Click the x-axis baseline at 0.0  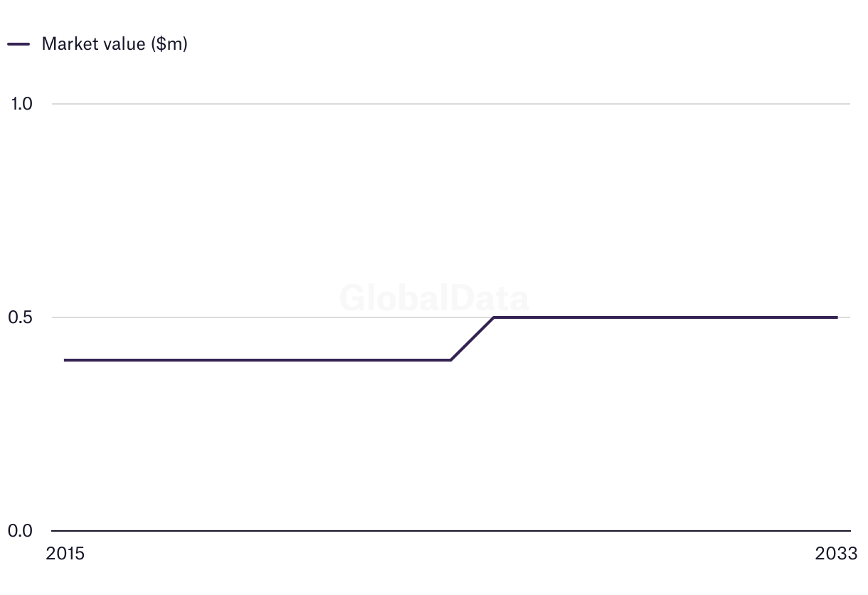point(451,531)
